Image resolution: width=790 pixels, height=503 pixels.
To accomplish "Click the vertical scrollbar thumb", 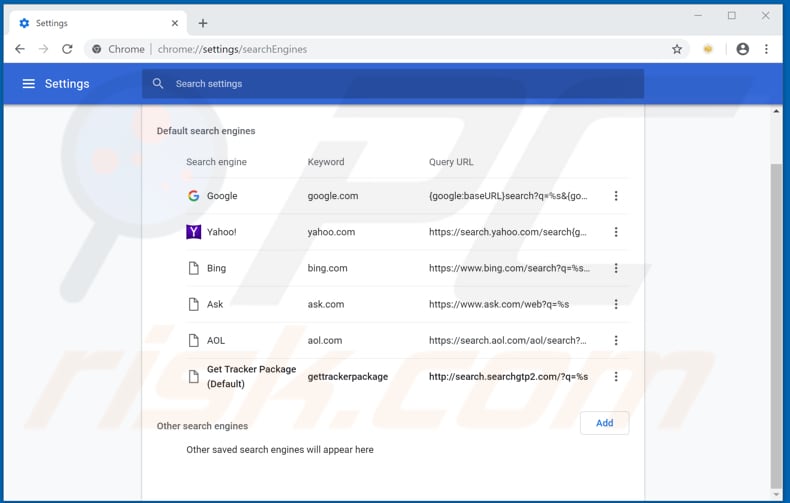I will pyautogui.click(x=776, y=325).
